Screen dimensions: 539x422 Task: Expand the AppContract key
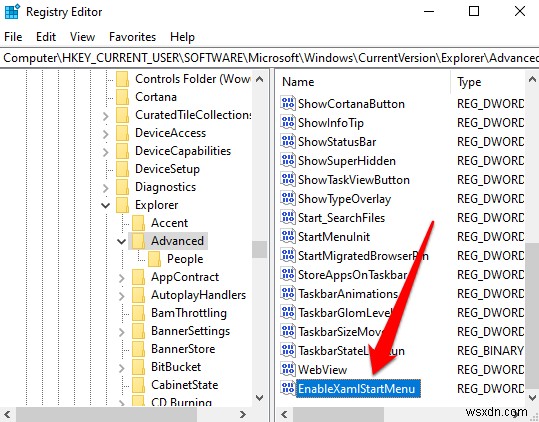pos(121,278)
